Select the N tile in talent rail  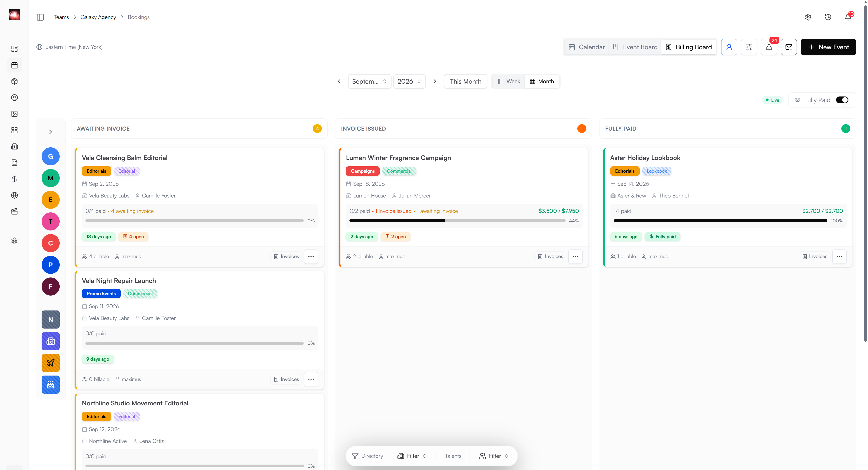click(51, 320)
